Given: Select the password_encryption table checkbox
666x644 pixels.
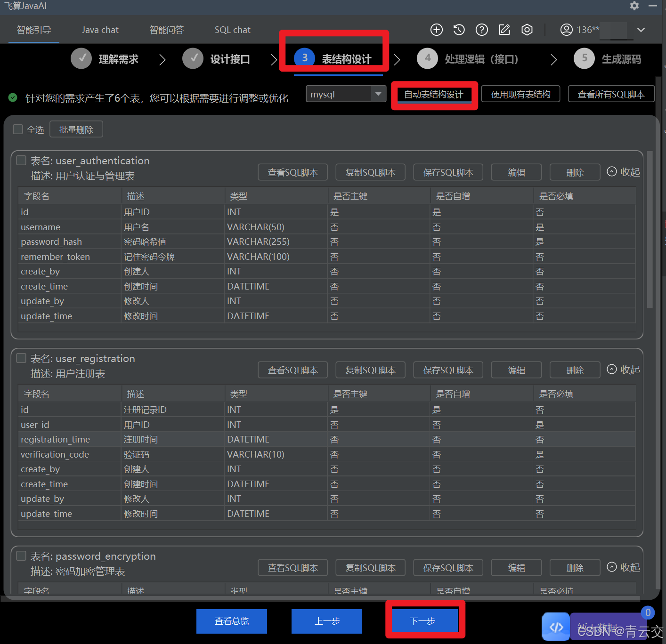Looking at the screenshot, I should coord(21,555).
